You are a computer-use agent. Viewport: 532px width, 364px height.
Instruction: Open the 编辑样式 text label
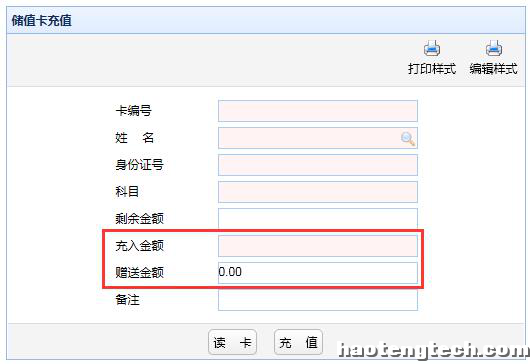pos(494,69)
